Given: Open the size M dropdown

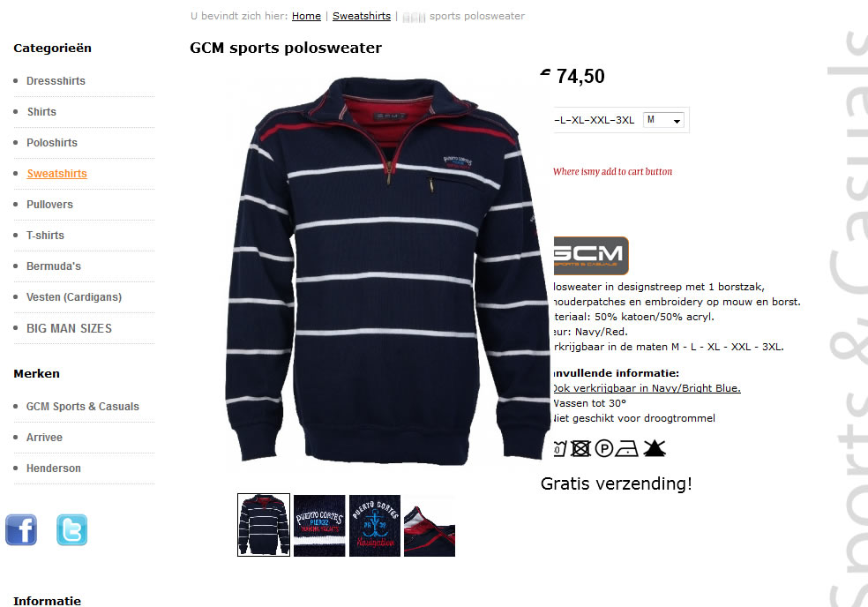Looking at the screenshot, I should (x=663, y=120).
